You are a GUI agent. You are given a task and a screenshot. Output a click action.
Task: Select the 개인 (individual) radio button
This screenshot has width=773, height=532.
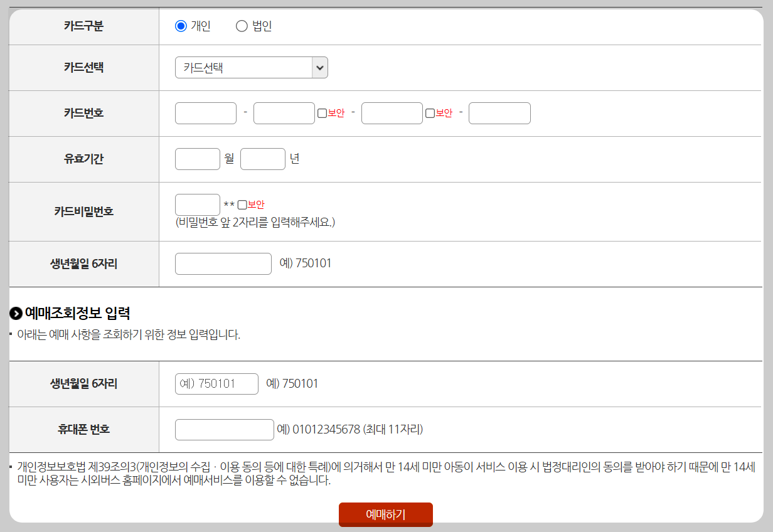tap(180, 26)
